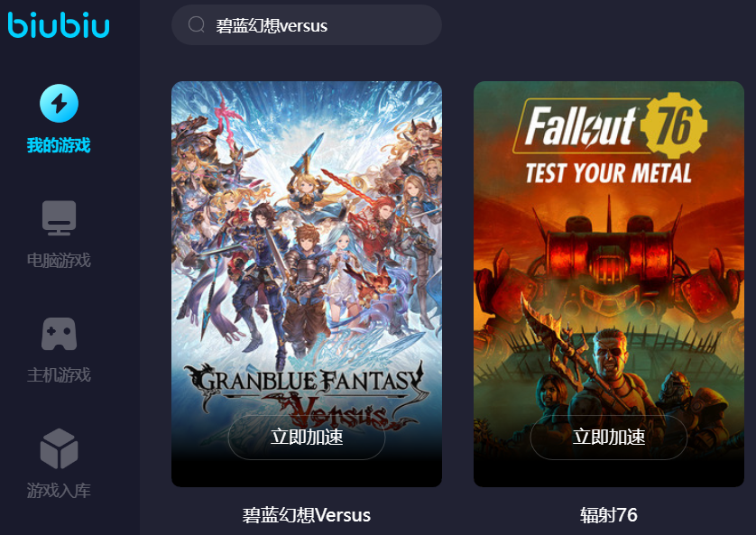Click Test Your Metal text on cover
The width and height of the screenshot is (756, 535).
[x=608, y=173]
